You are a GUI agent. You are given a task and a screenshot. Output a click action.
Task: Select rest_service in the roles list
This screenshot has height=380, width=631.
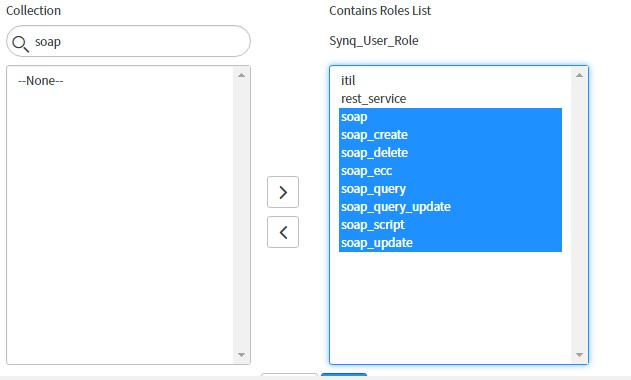click(x=450, y=99)
